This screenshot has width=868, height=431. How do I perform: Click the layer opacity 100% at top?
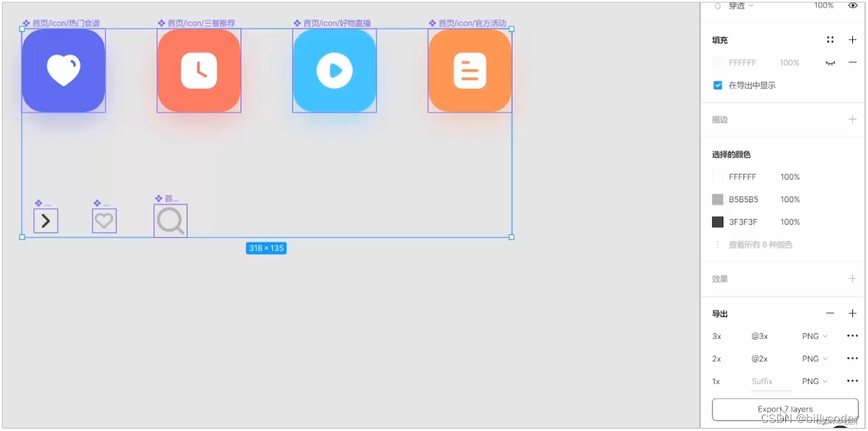tap(824, 6)
